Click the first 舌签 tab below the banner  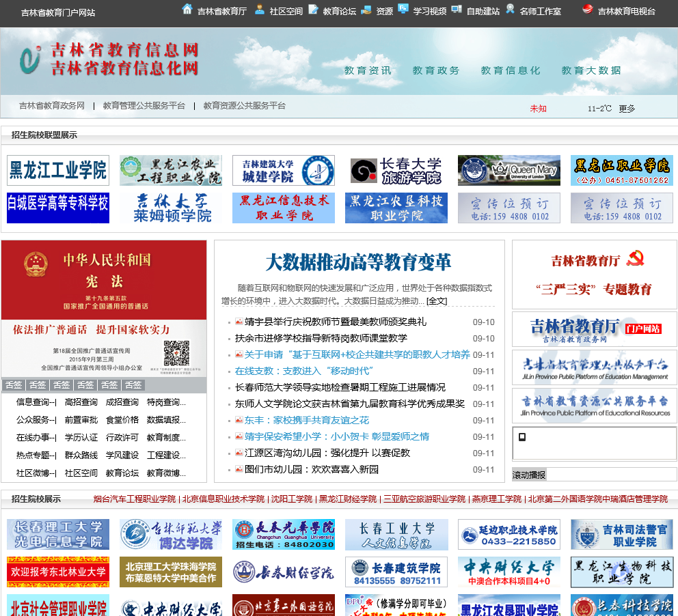point(14,385)
